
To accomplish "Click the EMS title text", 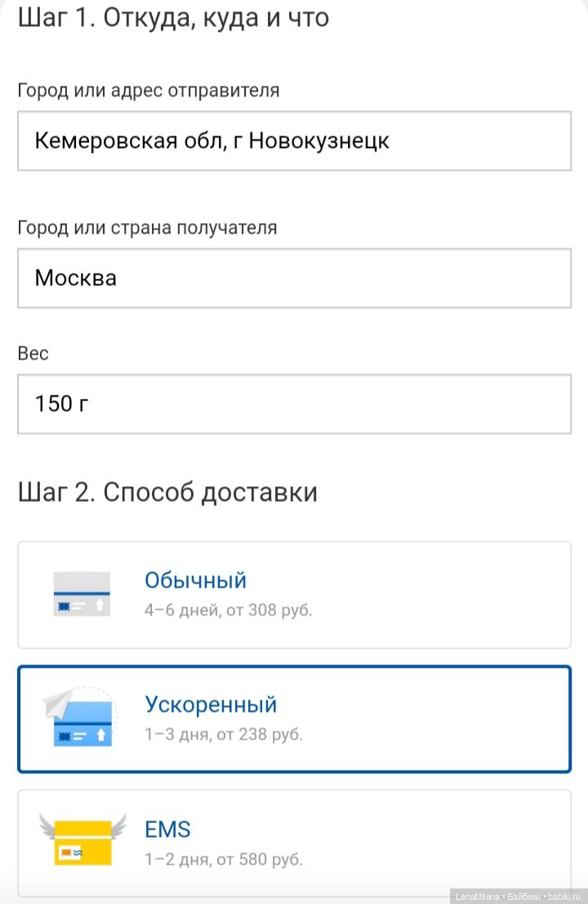I will (x=167, y=830).
